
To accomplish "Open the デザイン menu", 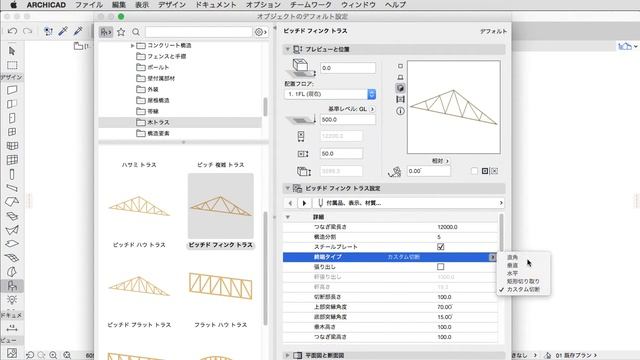I will pyautogui.click(x=171, y=5).
